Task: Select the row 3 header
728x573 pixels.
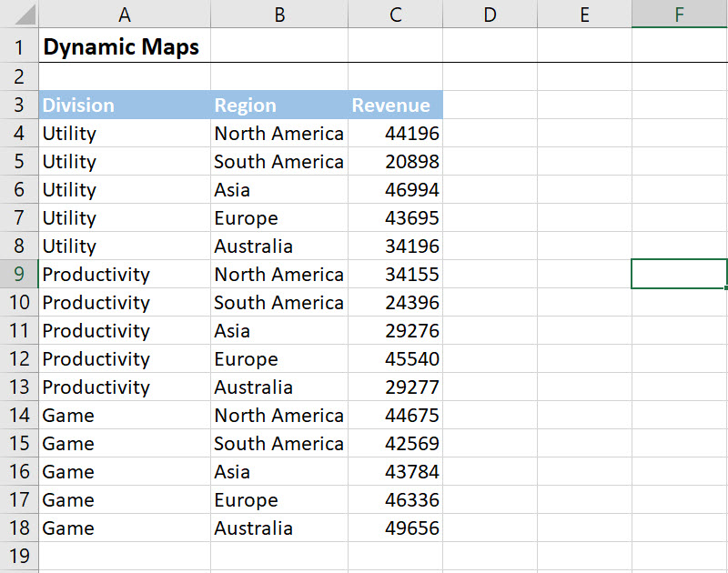Action: coord(19,105)
